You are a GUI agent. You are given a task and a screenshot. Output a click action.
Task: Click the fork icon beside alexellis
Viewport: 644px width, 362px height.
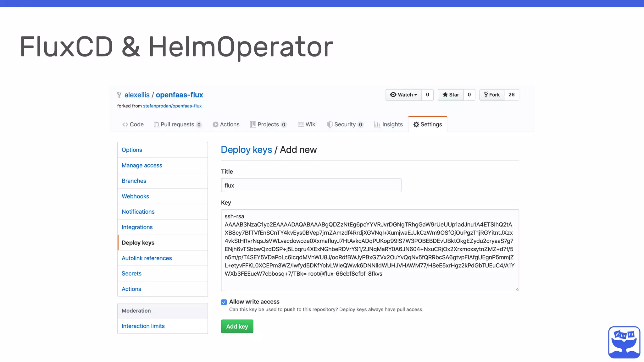[x=119, y=95]
